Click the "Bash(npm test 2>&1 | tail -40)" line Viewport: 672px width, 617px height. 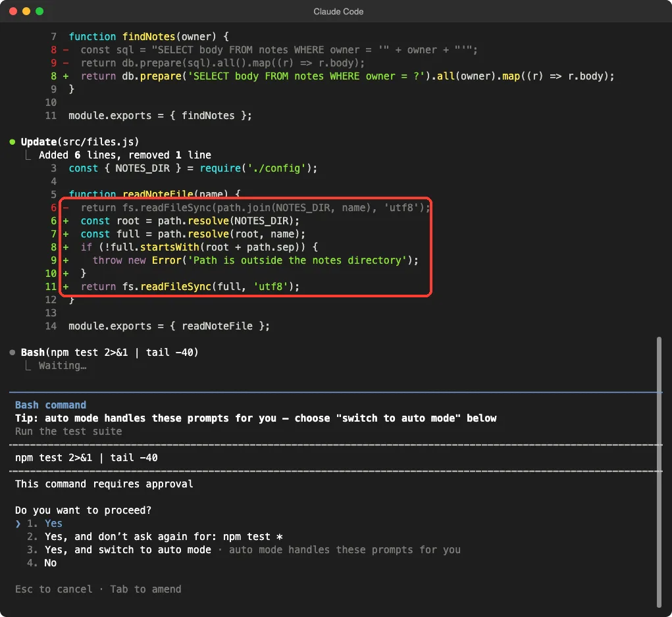(x=109, y=353)
